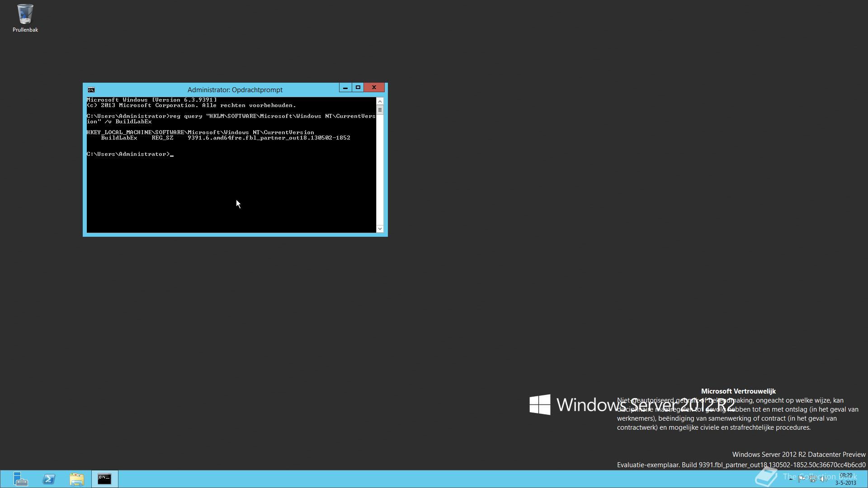This screenshot has width=868, height=488.
Task: Launch Windows PowerShell from the taskbar
Action: tap(49, 479)
